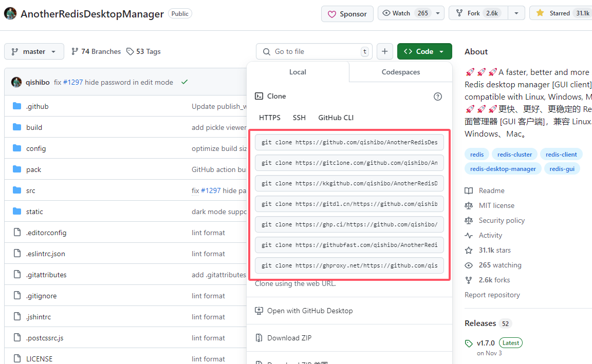View the 2.6k forks link

(494, 280)
